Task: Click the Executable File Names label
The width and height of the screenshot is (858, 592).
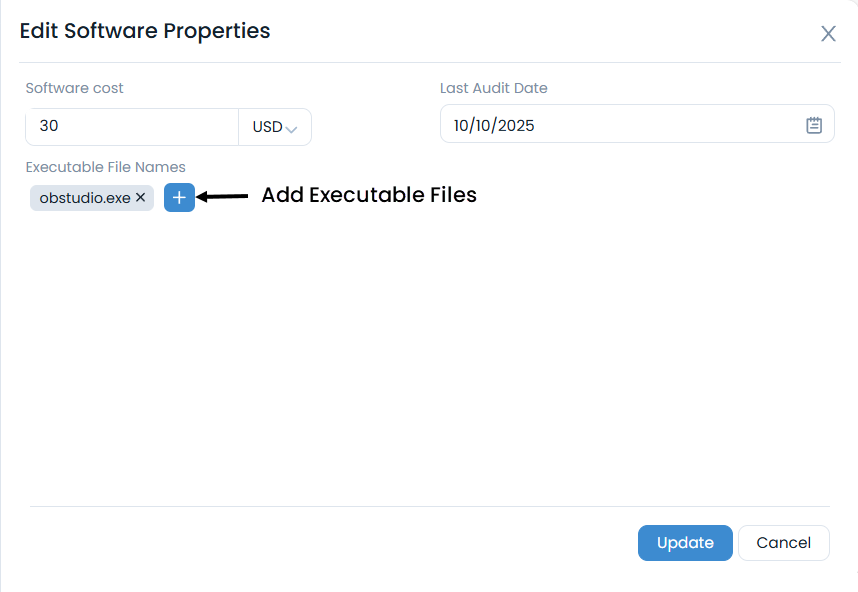Action: coord(105,167)
